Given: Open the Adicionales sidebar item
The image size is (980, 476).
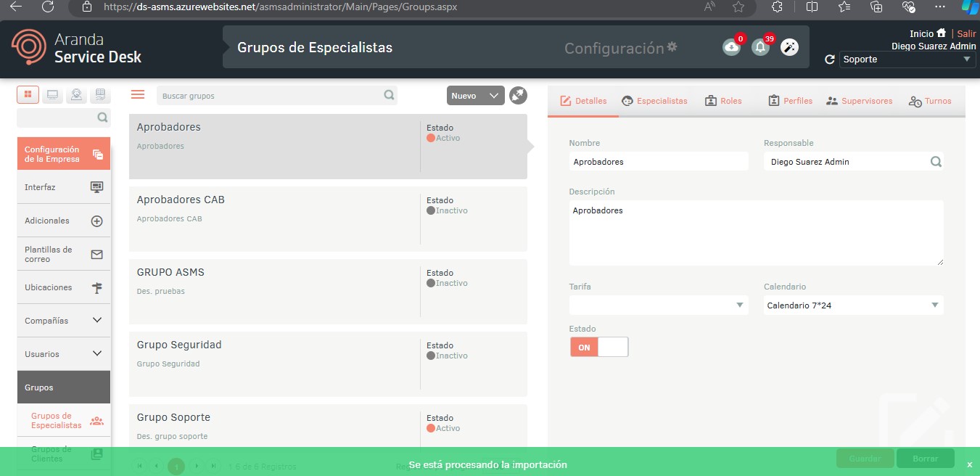Looking at the screenshot, I should point(64,221).
